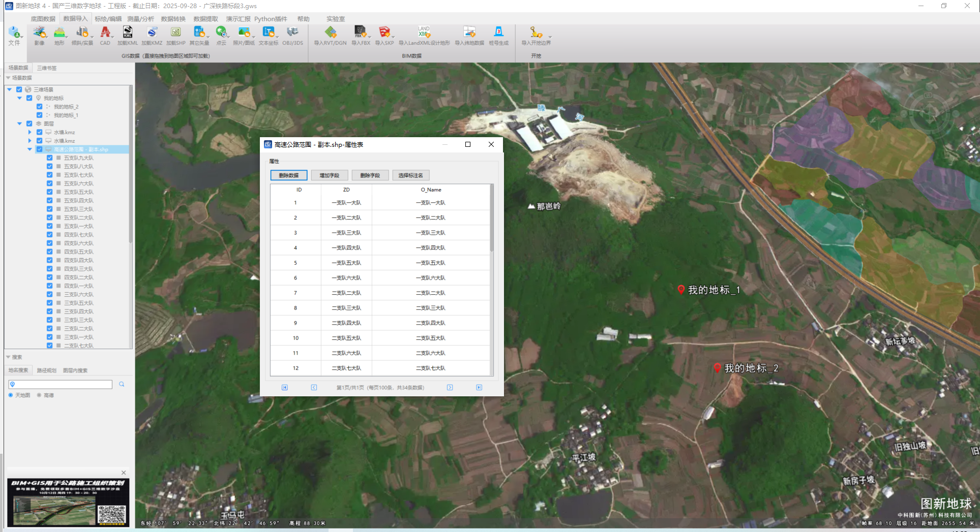Open the BIM+GIS advertisement thumbnail
The height and width of the screenshot is (532, 980).
pos(68,502)
